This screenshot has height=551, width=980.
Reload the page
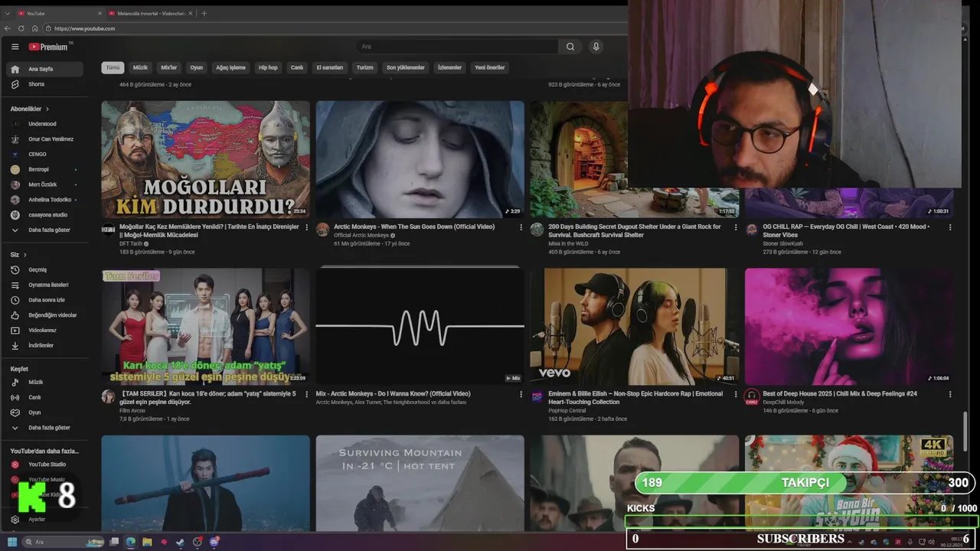(x=21, y=28)
